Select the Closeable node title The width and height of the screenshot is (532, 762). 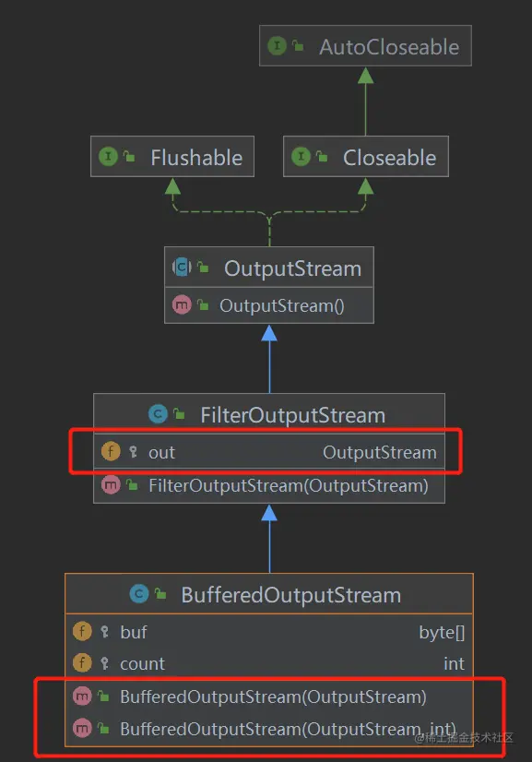[x=366, y=157]
